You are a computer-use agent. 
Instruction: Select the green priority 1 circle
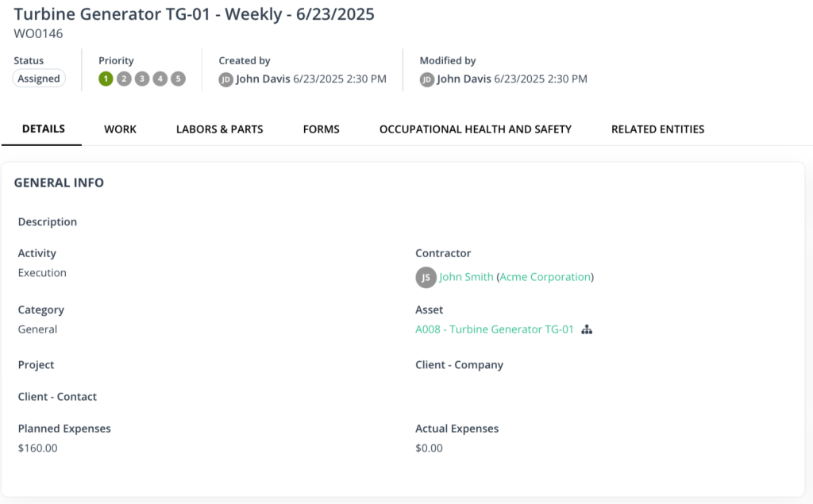point(106,79)
